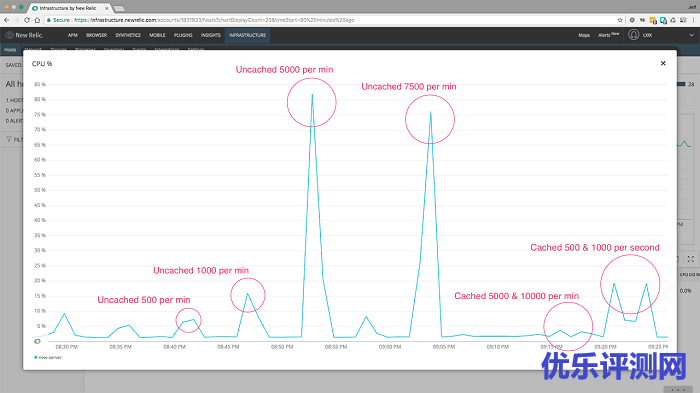Open the Maps link
The image size is (700, 393).
(584, 35)
